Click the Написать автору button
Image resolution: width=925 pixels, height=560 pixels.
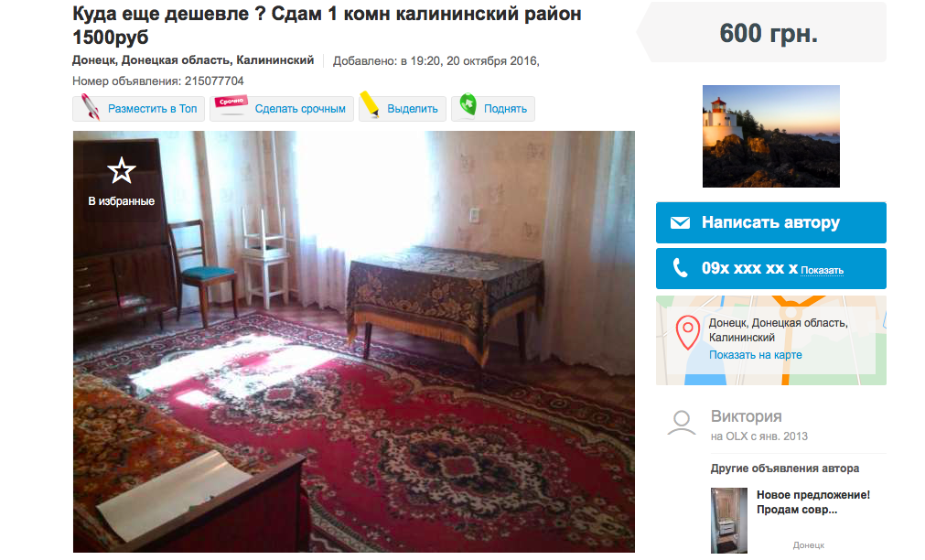(x=771, y=222)
